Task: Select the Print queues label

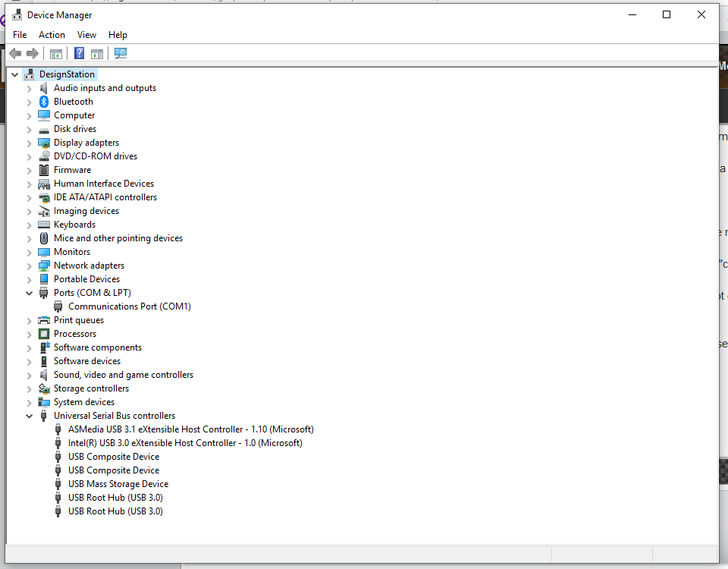Action: coord(79,320)
